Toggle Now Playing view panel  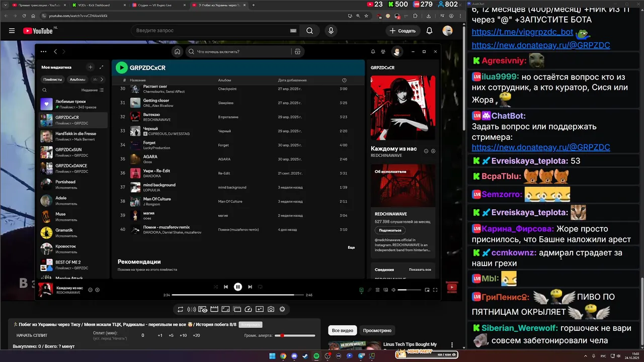361,290
